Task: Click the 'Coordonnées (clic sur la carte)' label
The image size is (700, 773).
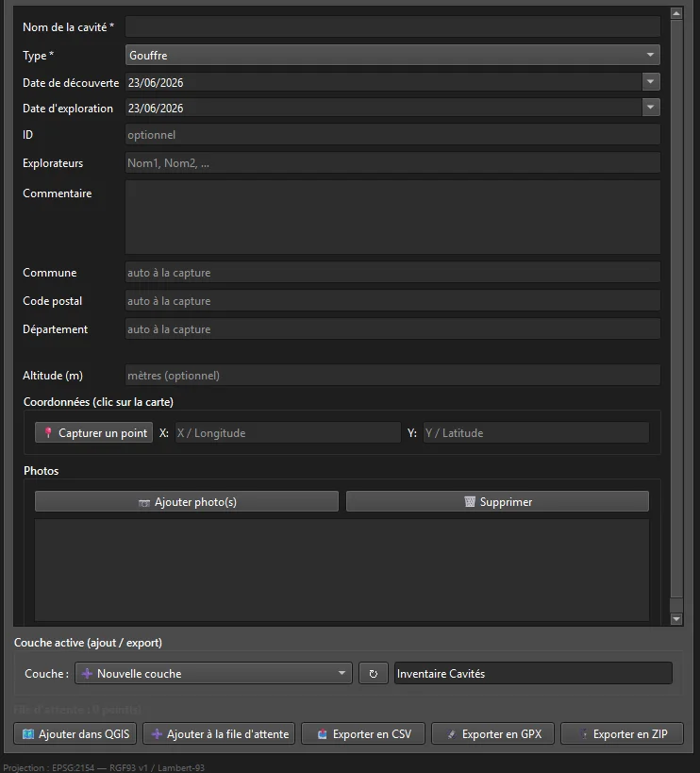Action: [98, 402]
